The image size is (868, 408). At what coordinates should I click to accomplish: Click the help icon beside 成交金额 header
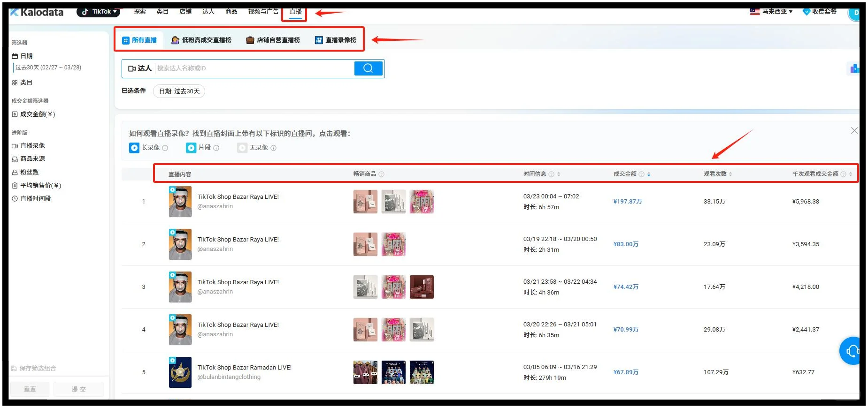641,174
